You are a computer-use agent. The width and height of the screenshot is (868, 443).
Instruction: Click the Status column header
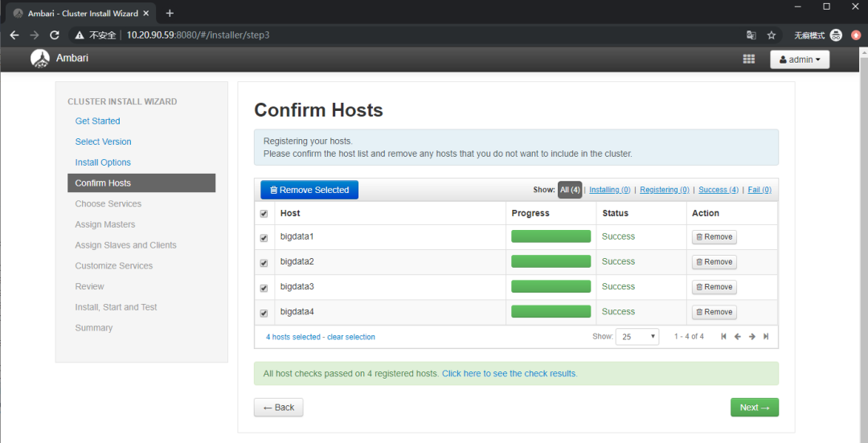tap(615, 213)
